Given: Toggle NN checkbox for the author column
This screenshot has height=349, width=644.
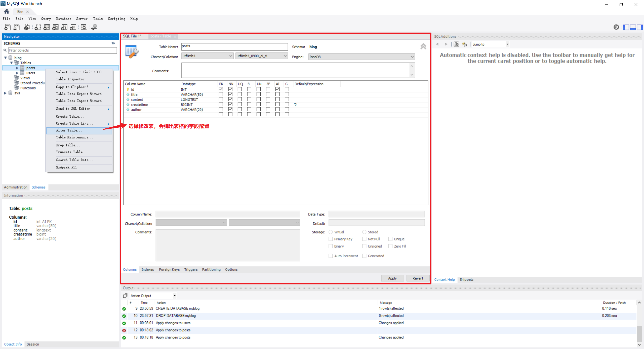Looking at the screenshot, I should pyautogui.click(x=230, y=109).
